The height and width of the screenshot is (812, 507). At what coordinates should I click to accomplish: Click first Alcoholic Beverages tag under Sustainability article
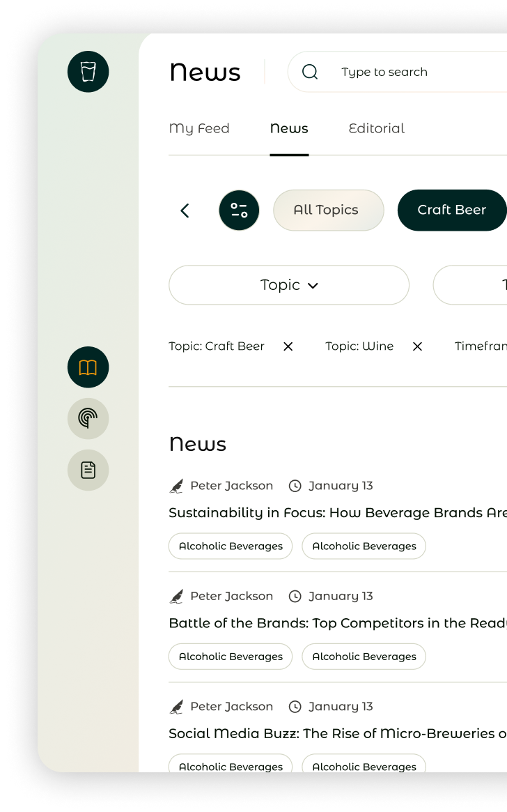231,546
